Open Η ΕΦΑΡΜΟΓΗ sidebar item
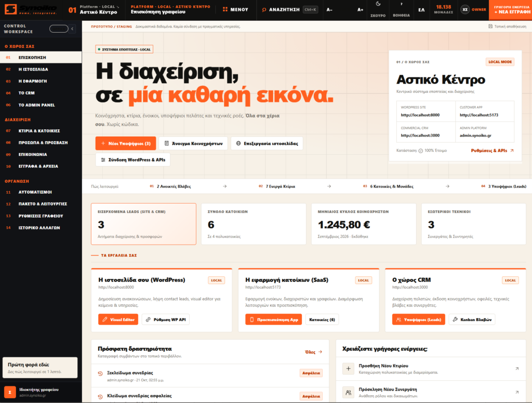The image size is (532, 403). (41, 81)
